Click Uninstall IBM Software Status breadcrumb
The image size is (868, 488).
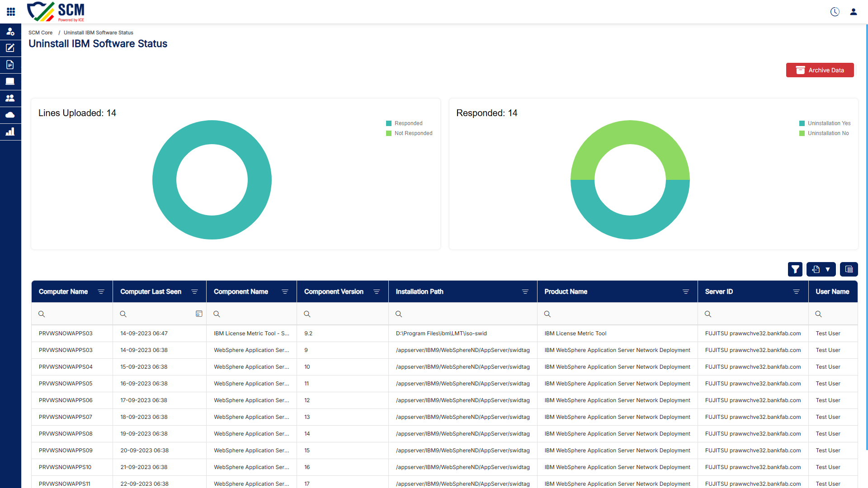[99, 33]
